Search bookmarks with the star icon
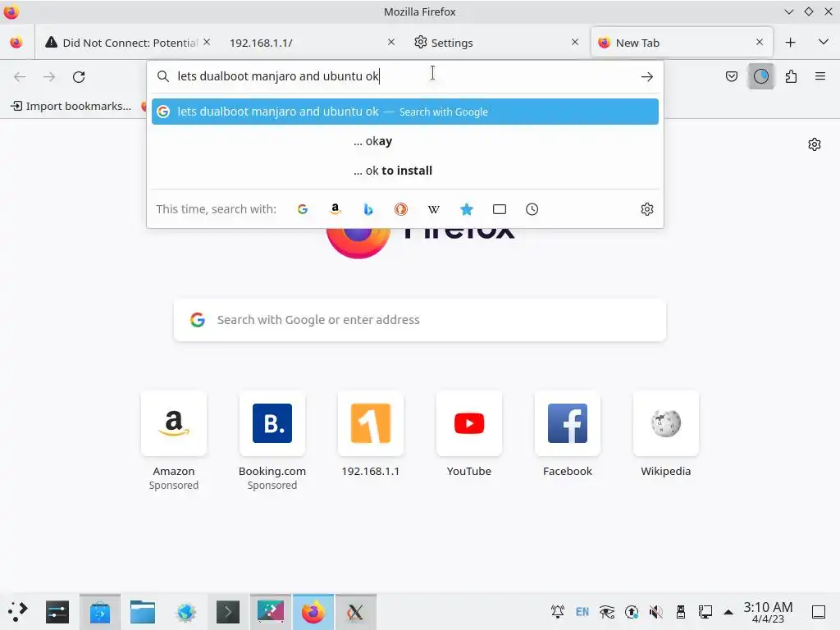Screen dimensions: 840x630 tap(467, 209)
